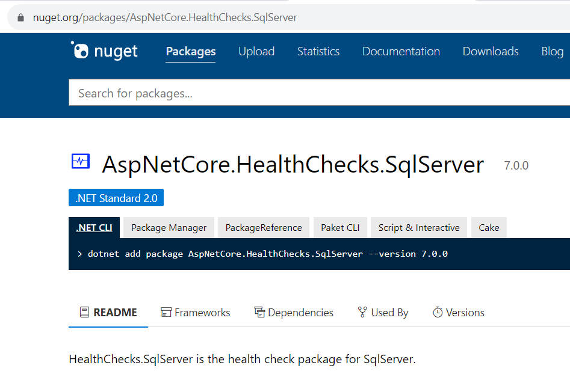The width and height of the screenshot is (570, 392).
Task: Select the Cake install tab
Action: (489, 228)
